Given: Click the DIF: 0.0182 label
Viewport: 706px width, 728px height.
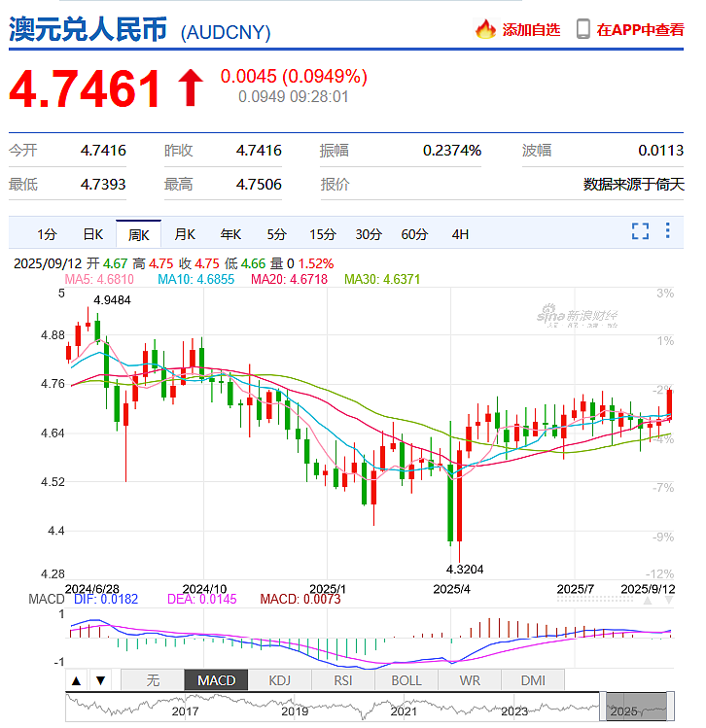Looking at the screenshot, I should [x=106, y=600].
